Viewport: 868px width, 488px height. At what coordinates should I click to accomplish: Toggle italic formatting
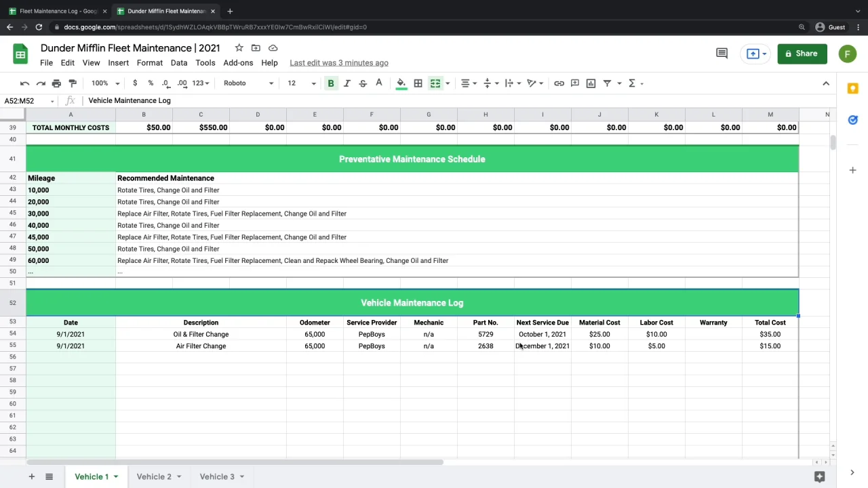tap(347, 83)
